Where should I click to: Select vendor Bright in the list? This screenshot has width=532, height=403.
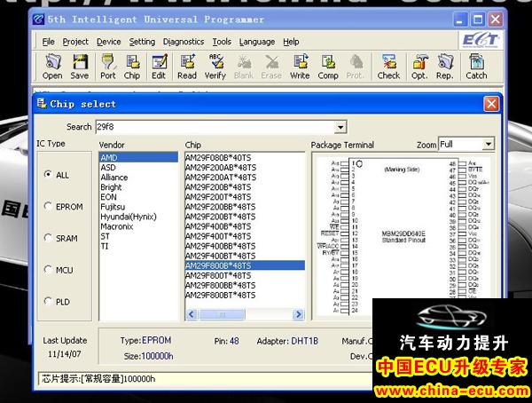[138, 187]
